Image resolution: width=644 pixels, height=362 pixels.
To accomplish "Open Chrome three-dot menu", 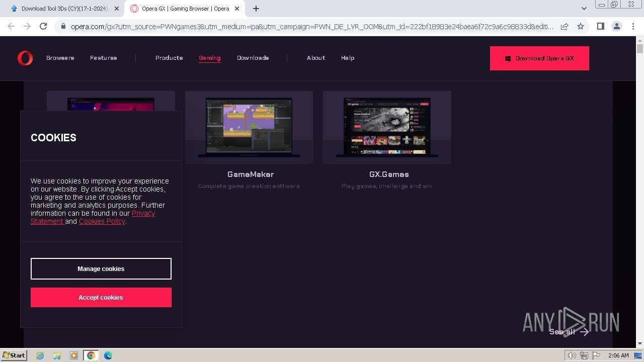I will click(x=632, y=26).
